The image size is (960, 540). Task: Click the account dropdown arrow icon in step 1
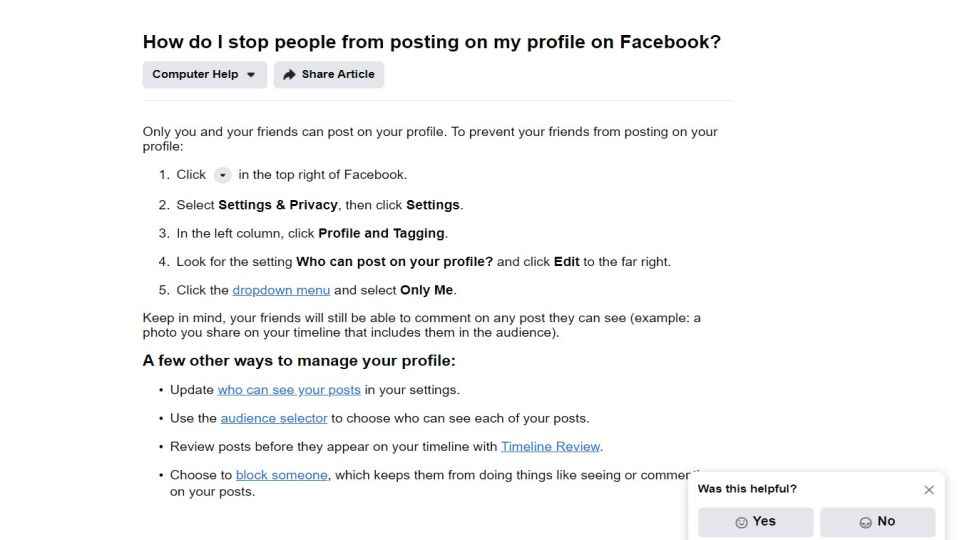click(x=222, y=175)
